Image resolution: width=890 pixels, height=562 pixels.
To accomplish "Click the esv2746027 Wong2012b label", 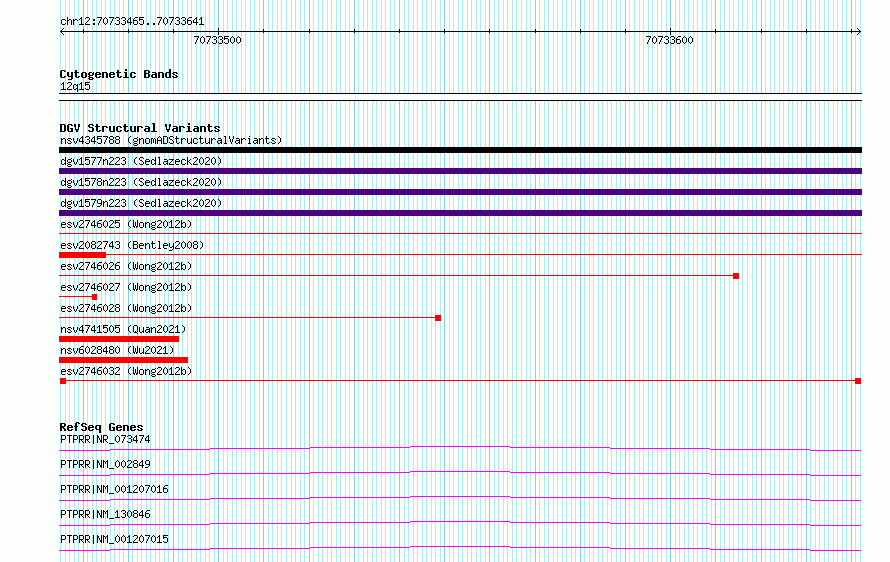I will click(x=126, y=287).
